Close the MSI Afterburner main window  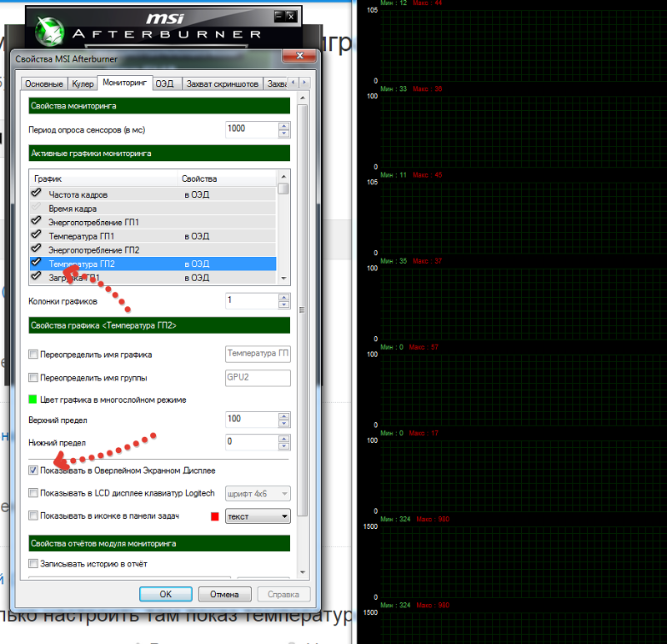(x=291, y=16)
